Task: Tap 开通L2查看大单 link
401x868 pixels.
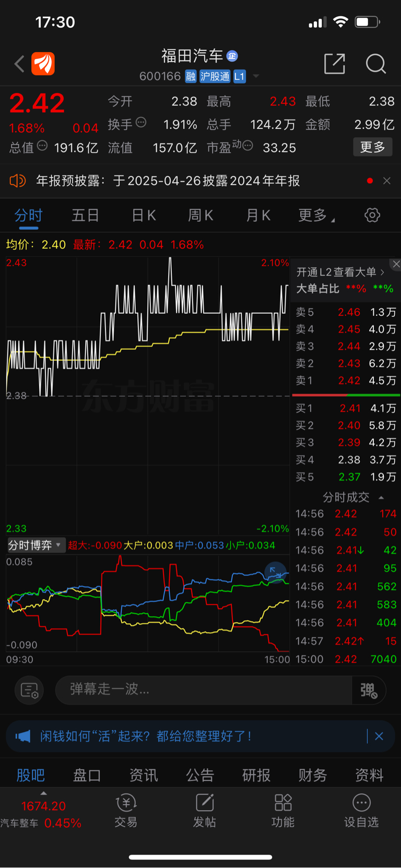Action: tap(340, 272)
